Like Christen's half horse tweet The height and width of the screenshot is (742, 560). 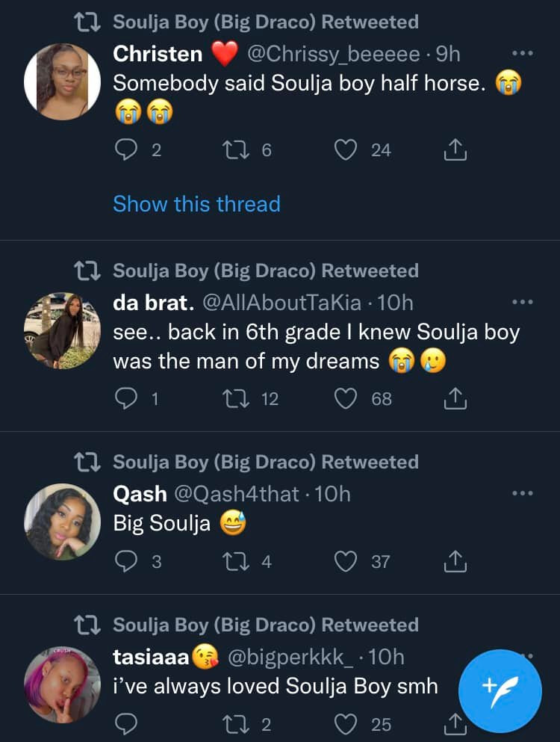pos(345,150)
